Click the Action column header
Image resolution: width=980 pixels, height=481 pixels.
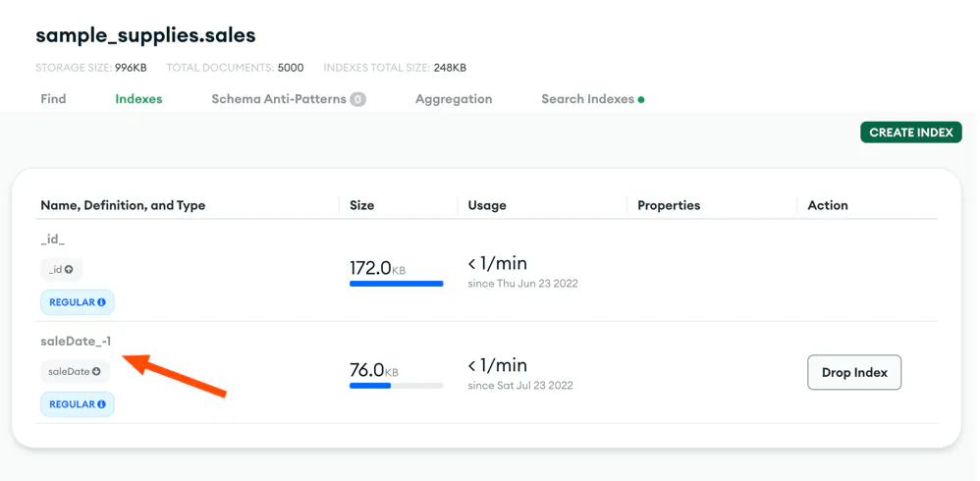[828, 205]
